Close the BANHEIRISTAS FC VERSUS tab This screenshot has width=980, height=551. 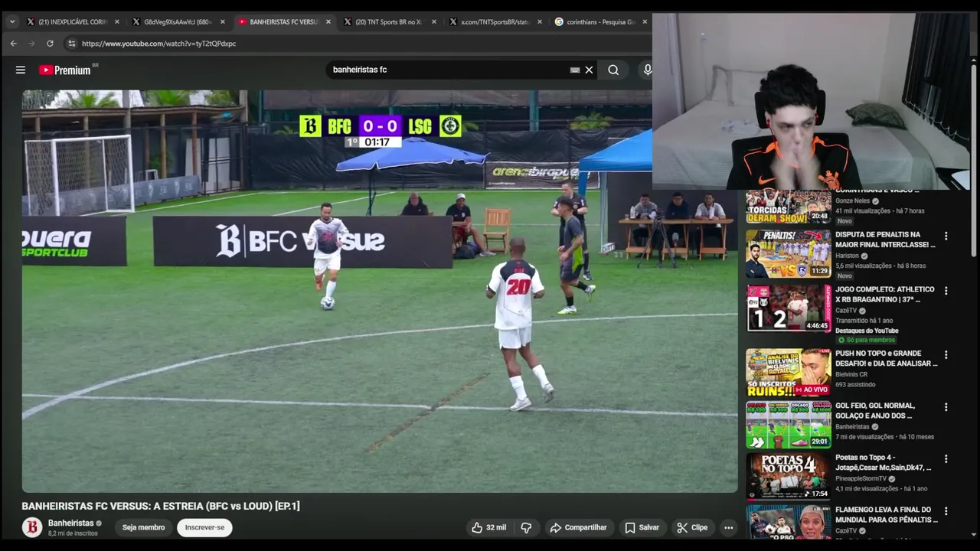[328, 22]
